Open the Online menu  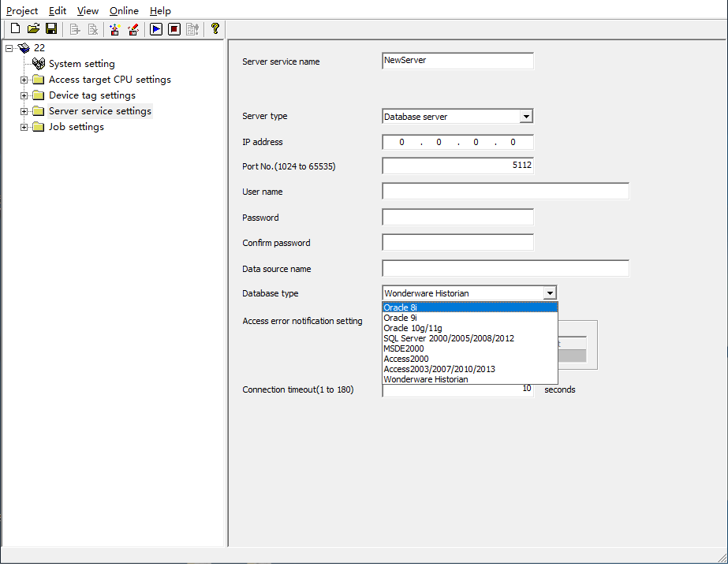click(124, 11)
